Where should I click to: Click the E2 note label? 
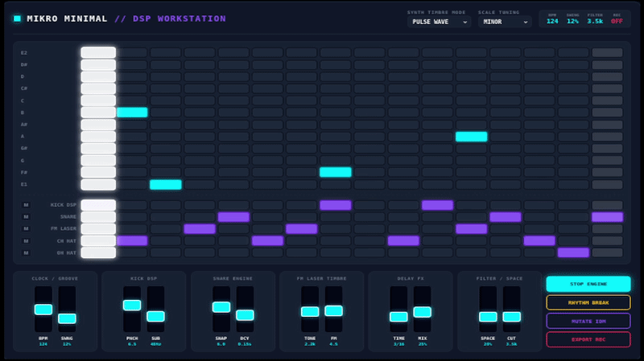tap(24, 53)
